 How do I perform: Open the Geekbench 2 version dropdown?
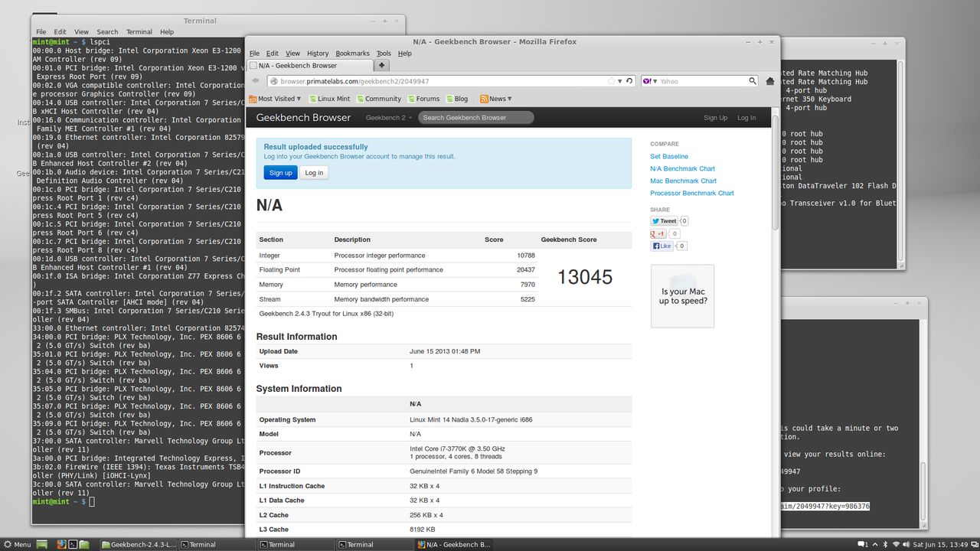[389, 118]
